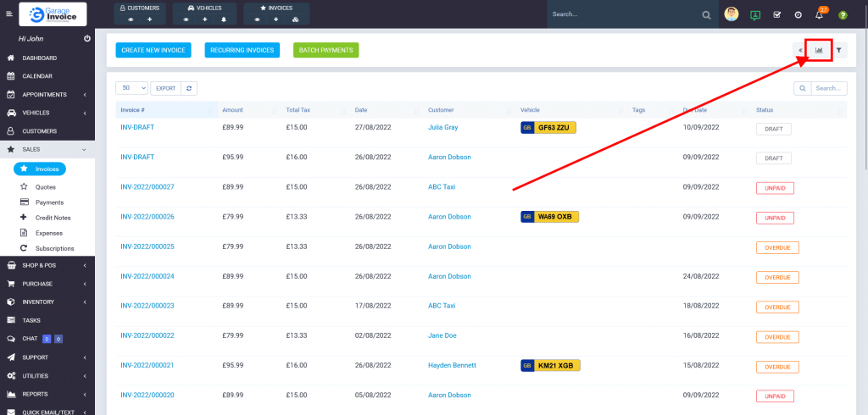Click the logout power icon
868x415 pixels.
pos(87,39)
